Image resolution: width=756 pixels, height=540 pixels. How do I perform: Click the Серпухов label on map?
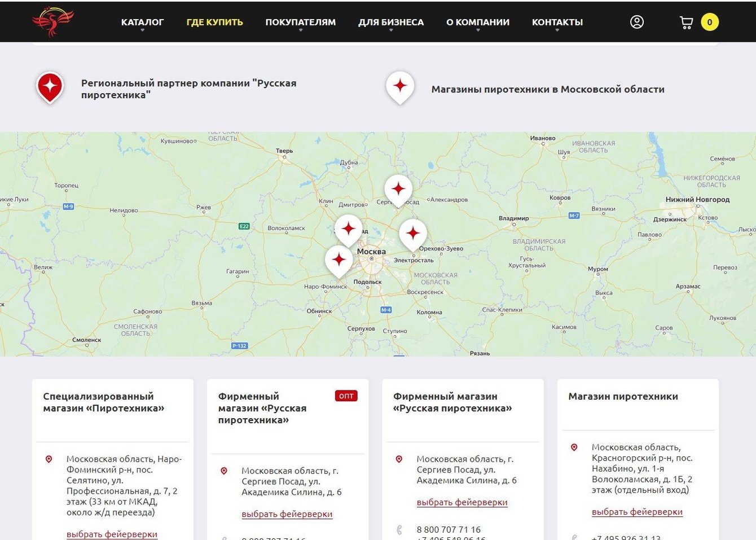click(x=361, y=328)
